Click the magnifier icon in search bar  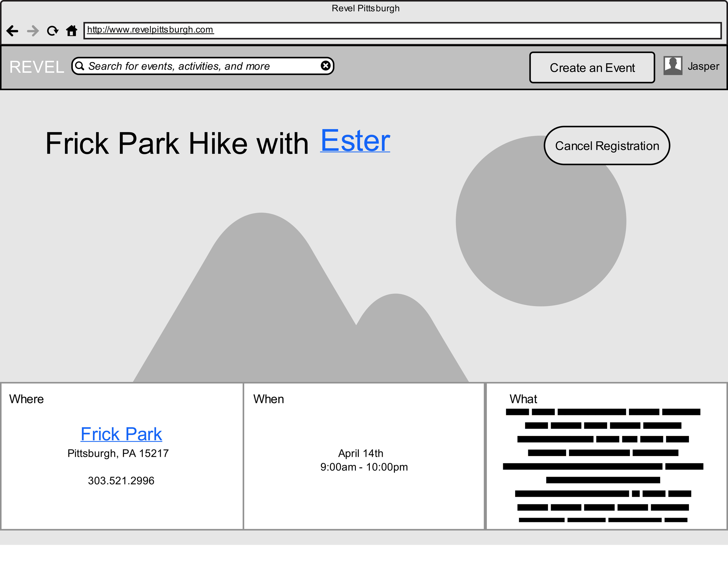click(x=80, y=65)
